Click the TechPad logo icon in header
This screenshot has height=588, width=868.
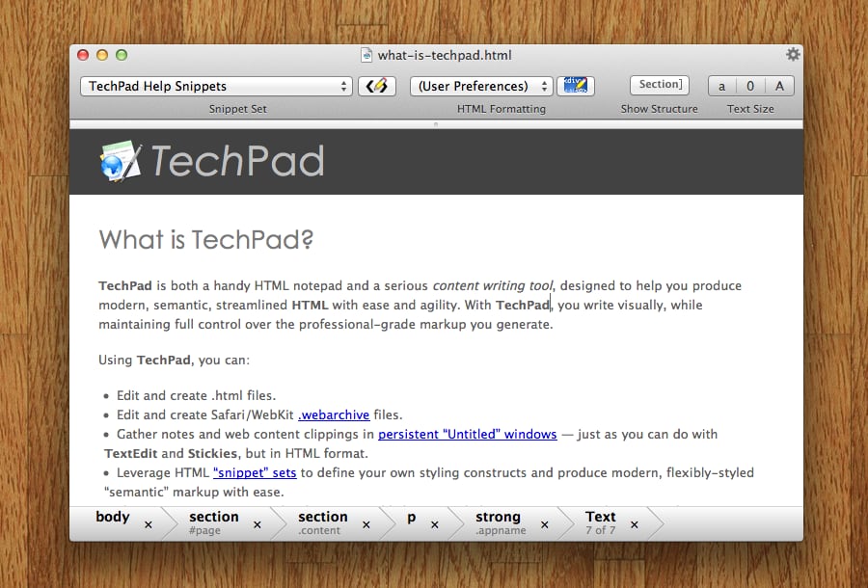pyautogui.click(x=122, y=162)
